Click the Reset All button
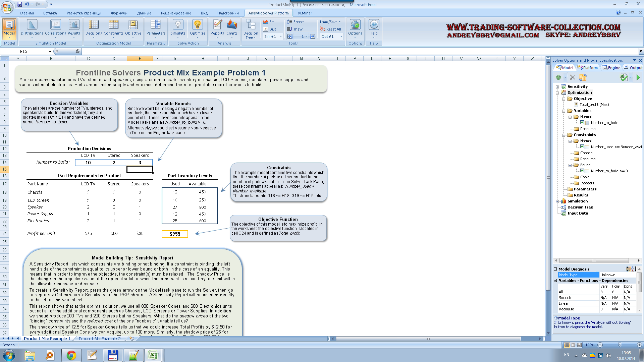 pyautogui.click(x=330, y=29)
